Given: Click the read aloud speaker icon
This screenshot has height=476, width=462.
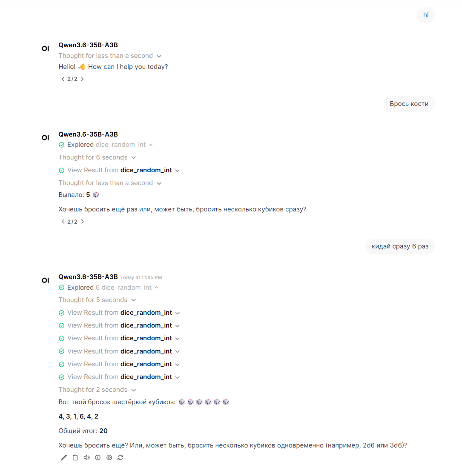Looking at the screenshot, I should 86,457.
